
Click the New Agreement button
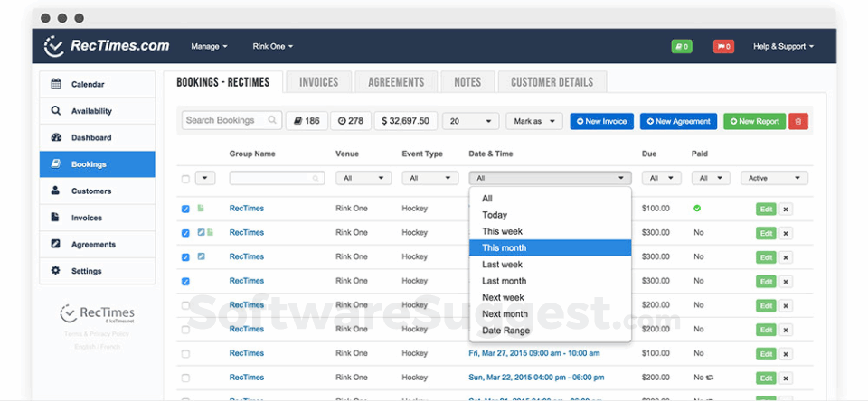click(679, 121)
